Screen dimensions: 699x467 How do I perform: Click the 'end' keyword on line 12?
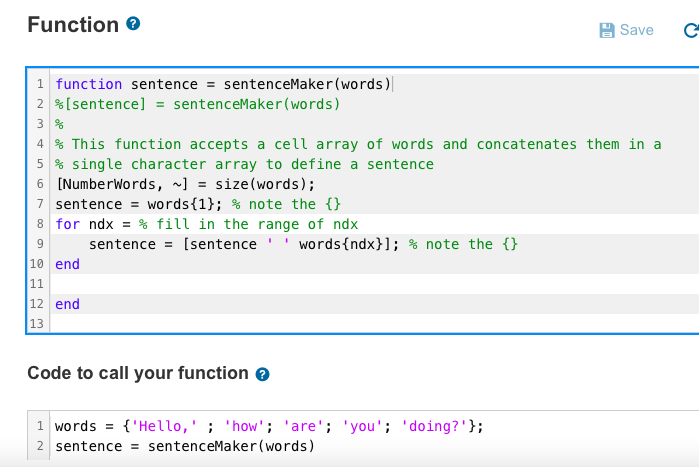[x=67, y=304]
